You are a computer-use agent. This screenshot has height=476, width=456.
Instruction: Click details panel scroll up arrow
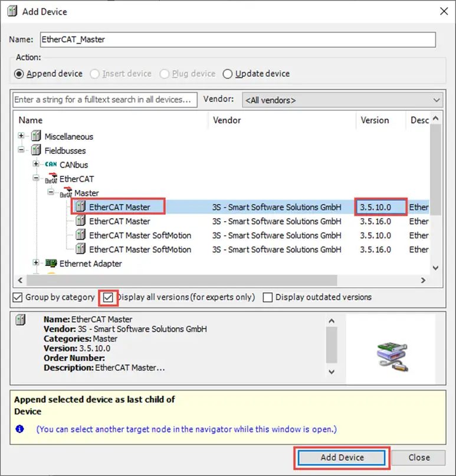(332, 321)
